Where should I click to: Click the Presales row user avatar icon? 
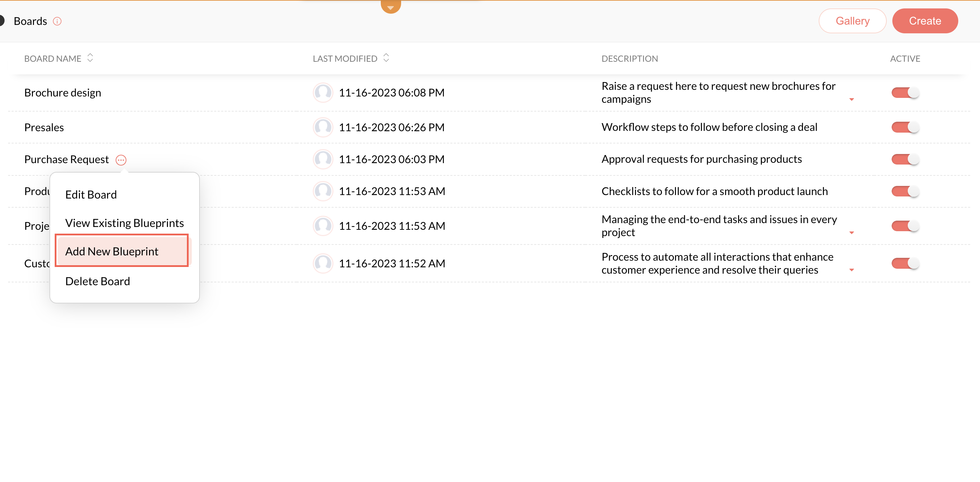pos(323,127)
